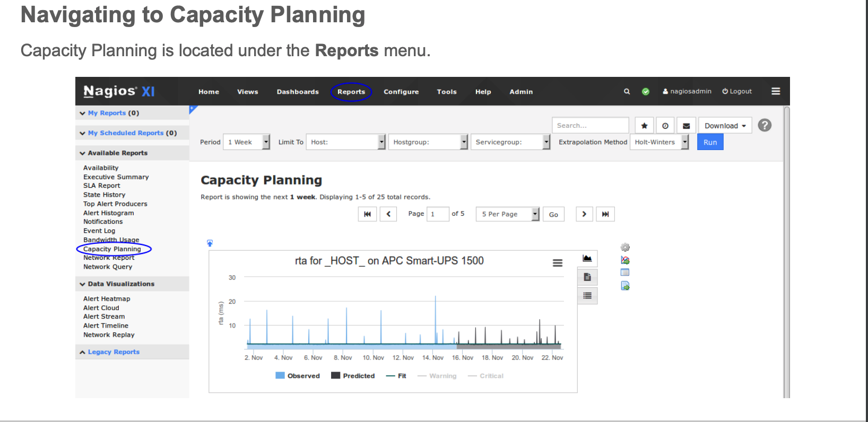868x422 pixels.
Task: Click the report Search input field
Action: 589,126
